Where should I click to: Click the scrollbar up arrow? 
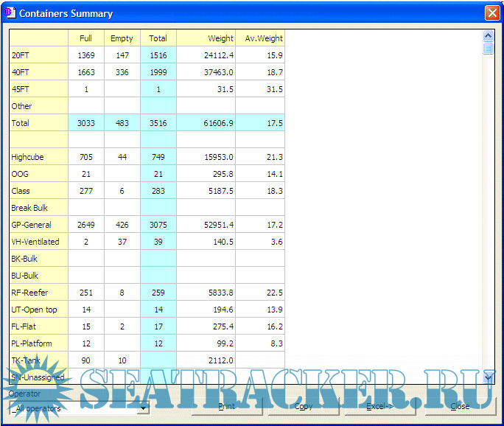tap(487, 35)
